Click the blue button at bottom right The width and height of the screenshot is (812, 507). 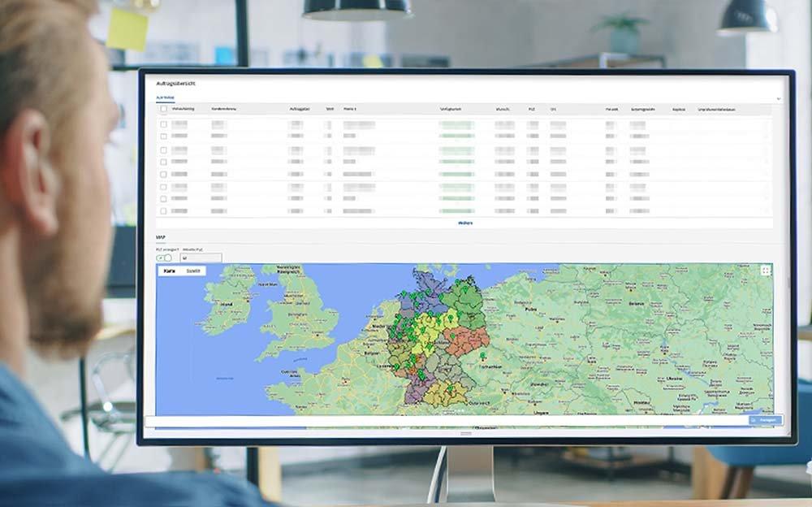[x=766, y=420]
